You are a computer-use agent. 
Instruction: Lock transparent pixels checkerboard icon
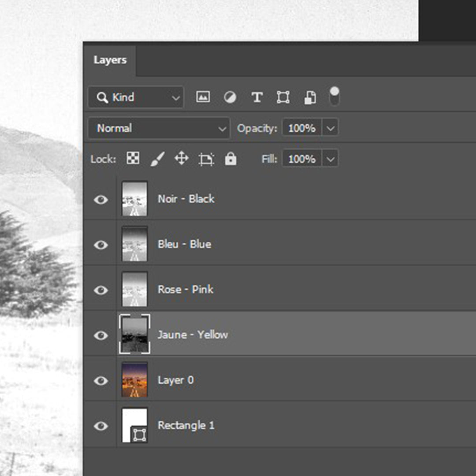[x=133, y=159]
